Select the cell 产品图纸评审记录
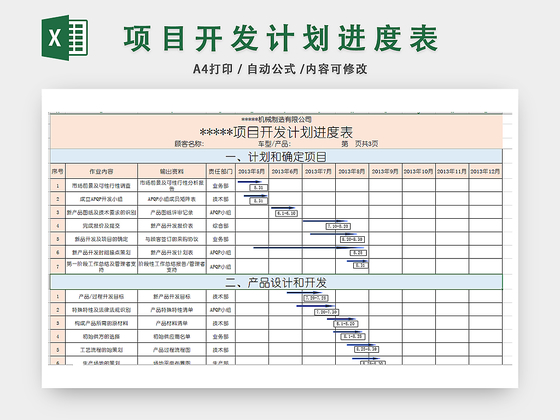 172,212
